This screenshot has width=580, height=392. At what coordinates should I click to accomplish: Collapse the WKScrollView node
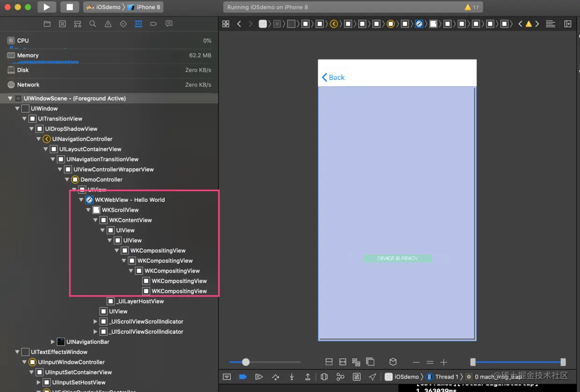point(88,210)
